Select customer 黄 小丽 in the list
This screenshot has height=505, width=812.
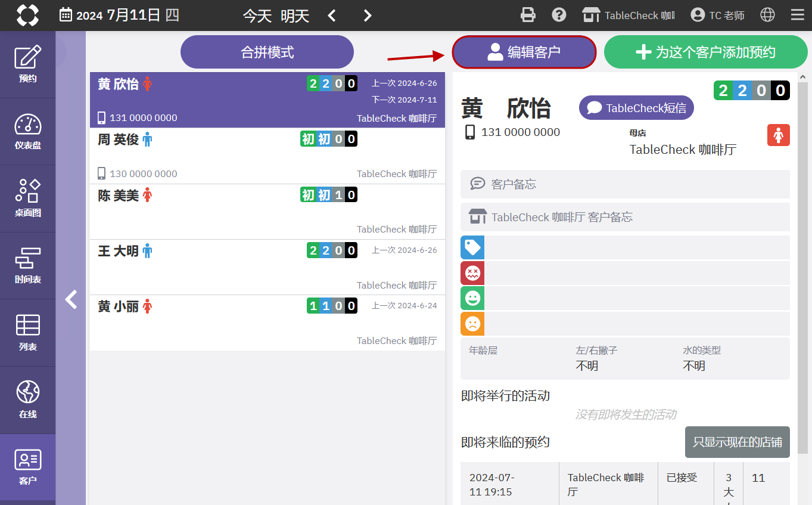click(x=267, y=323)
